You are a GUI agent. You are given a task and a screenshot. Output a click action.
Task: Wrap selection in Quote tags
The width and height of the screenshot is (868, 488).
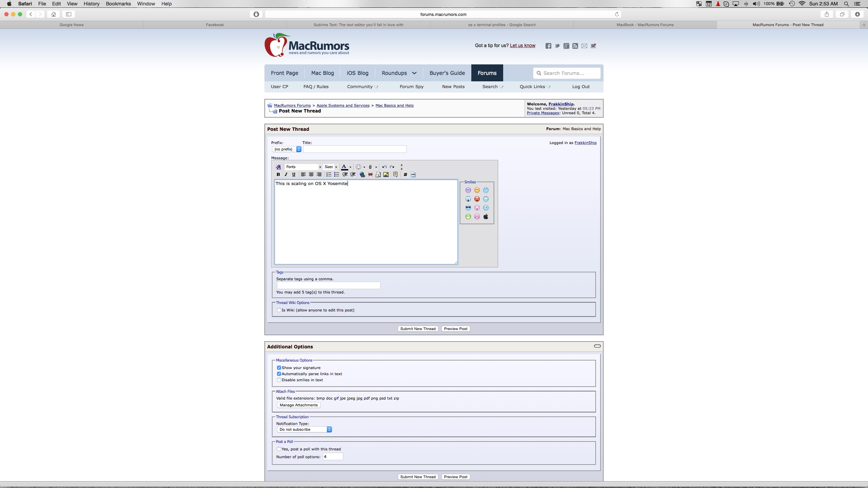click(395, 175)
